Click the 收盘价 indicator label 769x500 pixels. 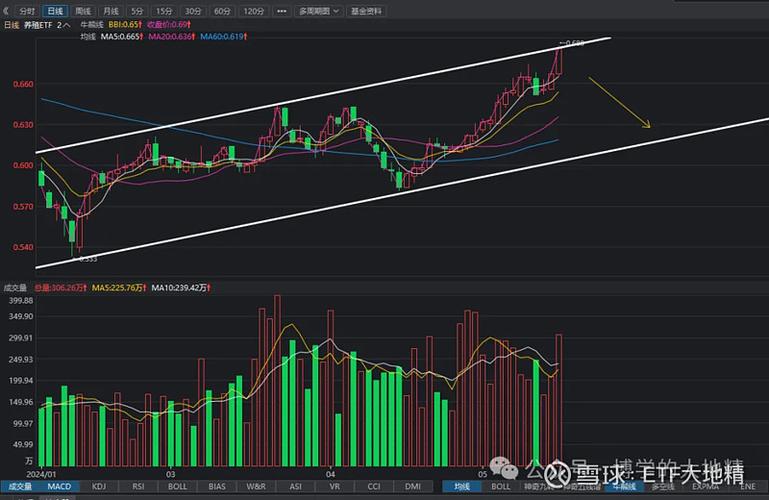point(169,24)
